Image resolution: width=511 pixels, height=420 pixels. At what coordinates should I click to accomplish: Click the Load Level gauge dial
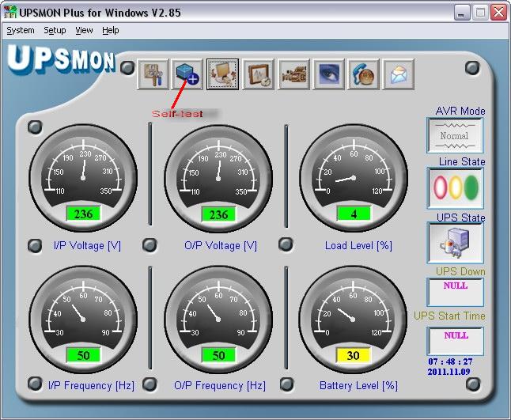(x=354, y=178)
